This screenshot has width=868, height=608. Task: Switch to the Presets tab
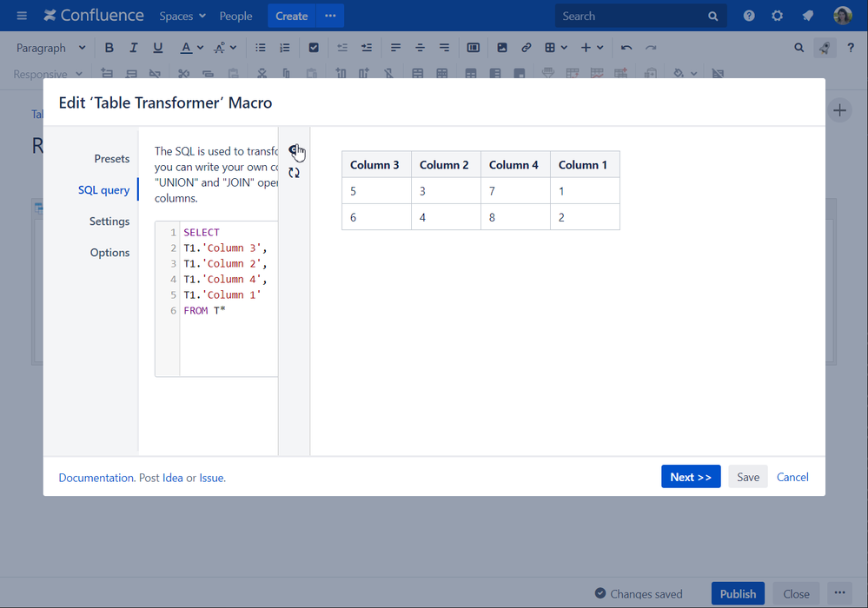(x=111, y=159)
